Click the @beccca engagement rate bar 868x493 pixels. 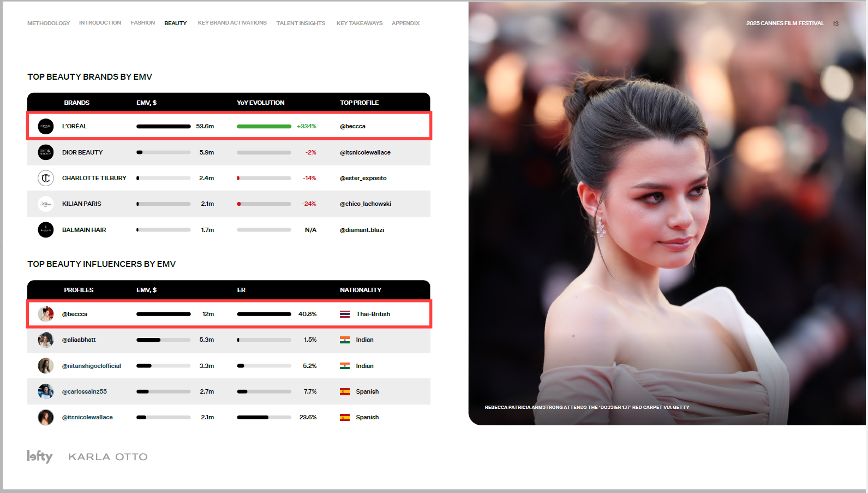coord(264,314)
